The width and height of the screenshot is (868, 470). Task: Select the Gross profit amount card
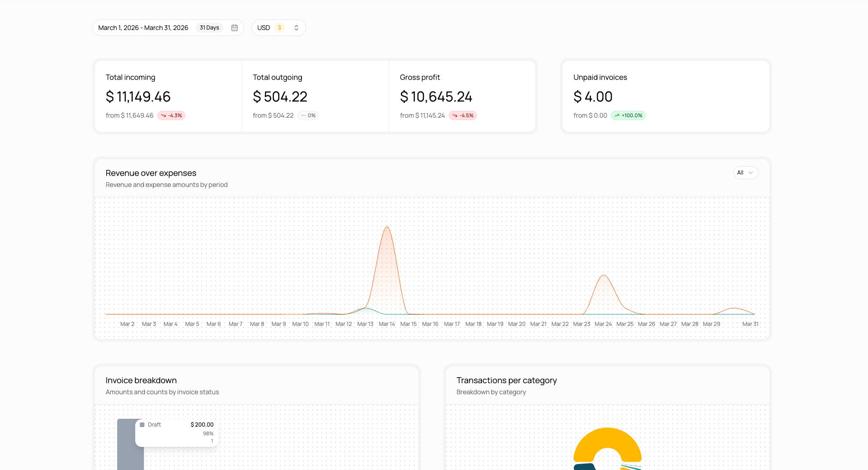tap(462, 96)
